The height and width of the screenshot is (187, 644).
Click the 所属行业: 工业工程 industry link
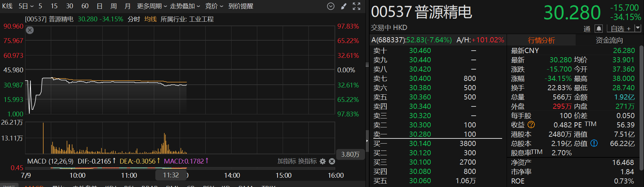pyautogui.click(x=187, y=19)
